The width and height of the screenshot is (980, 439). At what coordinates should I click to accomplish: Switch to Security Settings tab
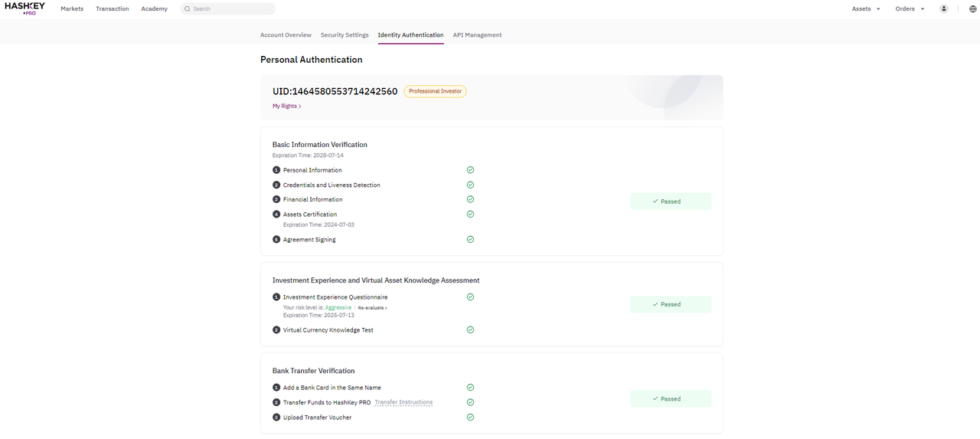[x=345, y=35]
